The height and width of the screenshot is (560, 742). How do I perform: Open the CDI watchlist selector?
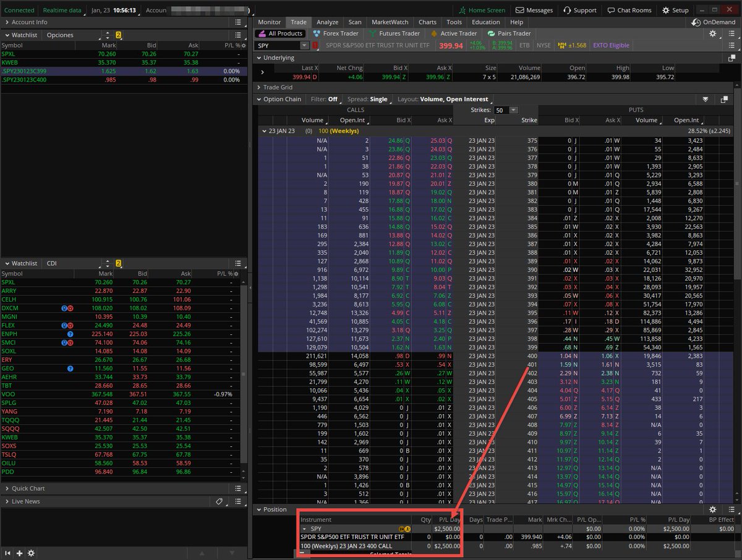click(x=70, y=263)
